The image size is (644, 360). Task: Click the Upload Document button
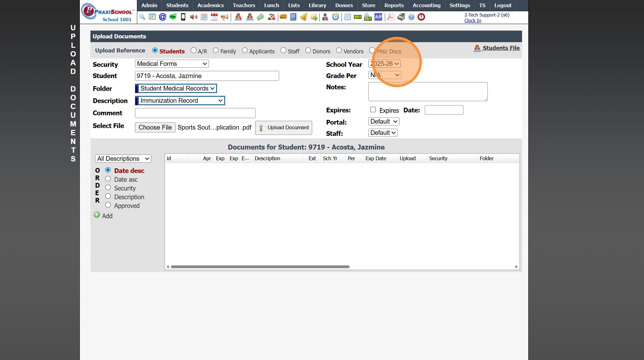coord(283,128)
